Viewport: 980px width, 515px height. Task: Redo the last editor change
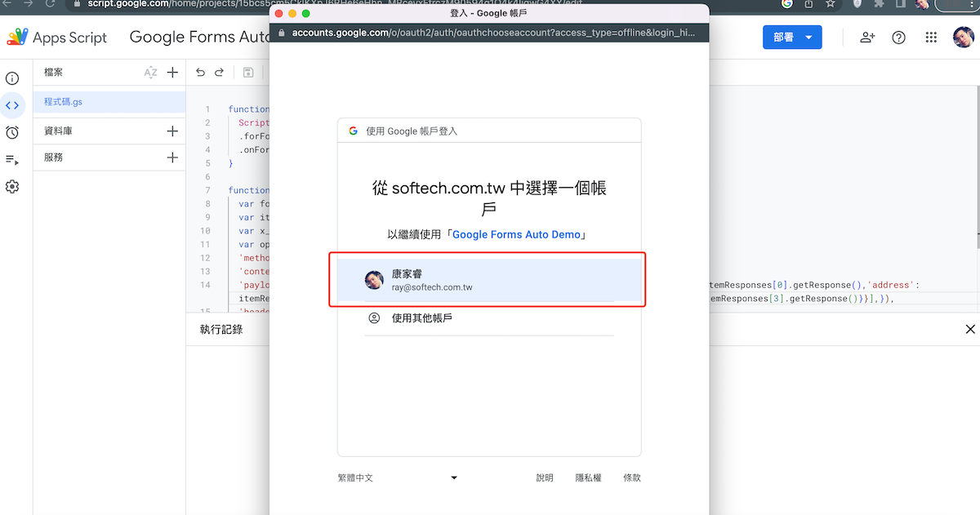point(220,73)
